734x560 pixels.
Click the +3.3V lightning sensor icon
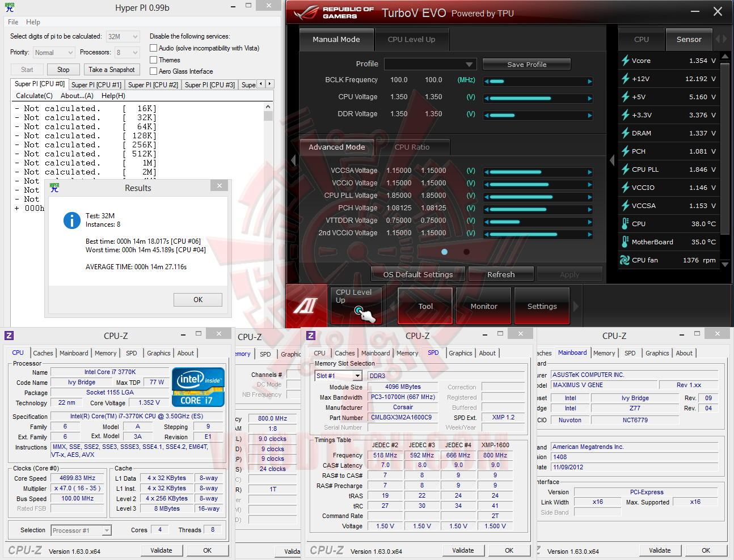[x=625, y=115]
